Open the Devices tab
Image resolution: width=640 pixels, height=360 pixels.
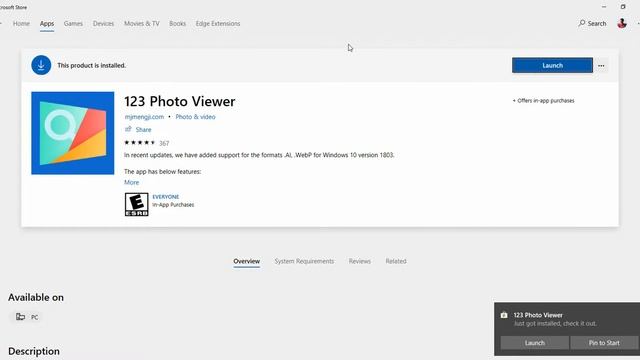click(x=103, y=24)
